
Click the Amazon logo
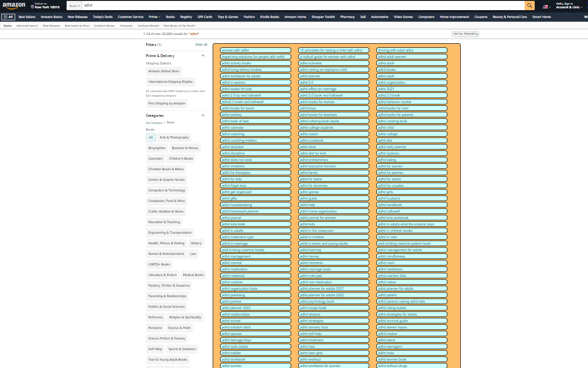pos(14,6)
